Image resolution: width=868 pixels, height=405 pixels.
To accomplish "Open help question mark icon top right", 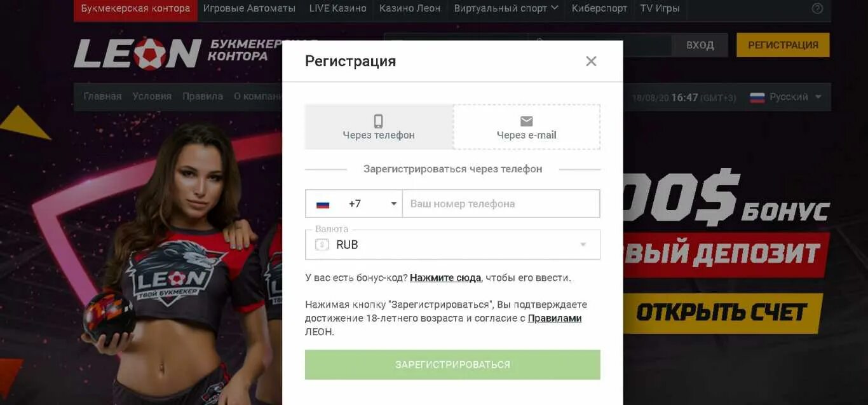I will click(817, 8).
